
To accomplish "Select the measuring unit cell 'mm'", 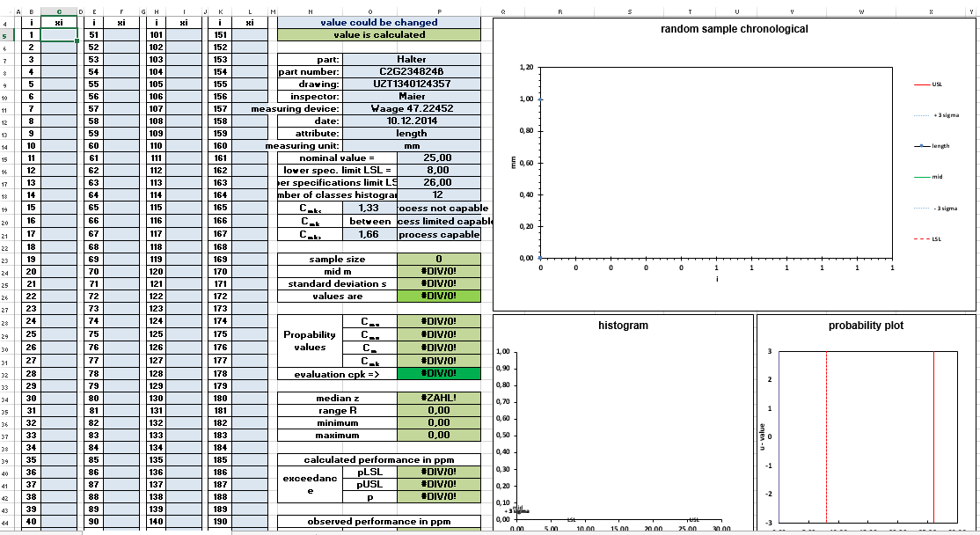I will [x=411, y=145].
